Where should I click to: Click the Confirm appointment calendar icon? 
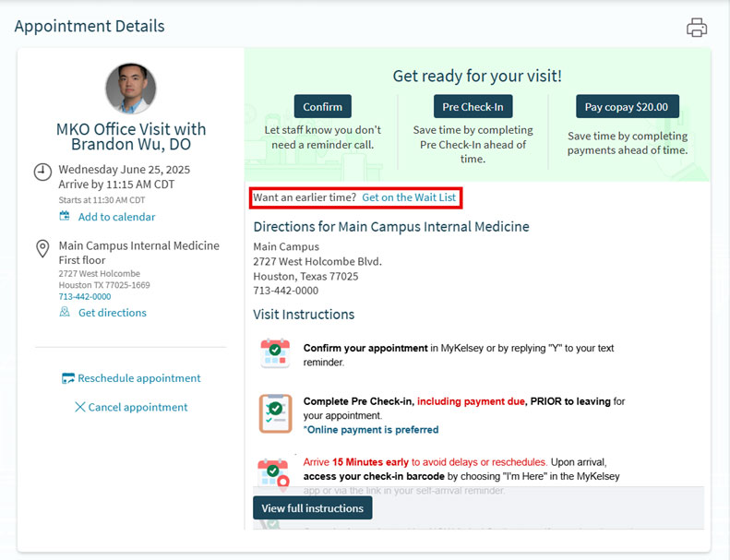(x=275, y=354)
